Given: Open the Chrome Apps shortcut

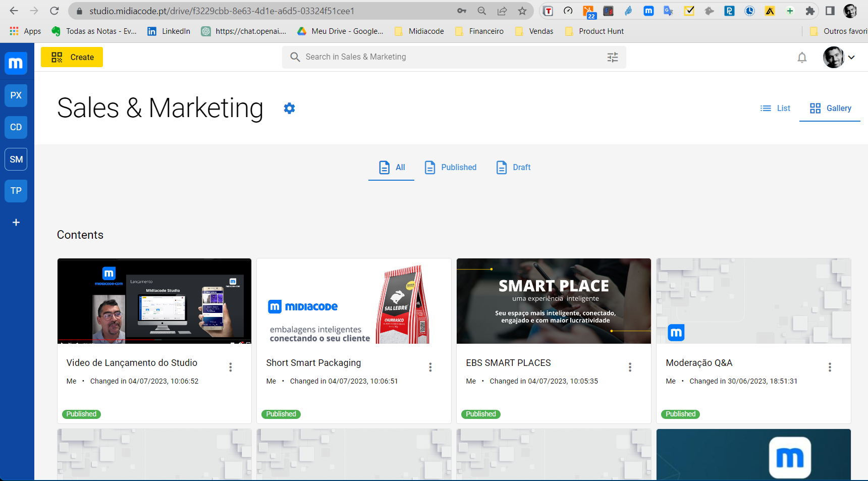Looking at the screenshot, I should click(25, 31).
